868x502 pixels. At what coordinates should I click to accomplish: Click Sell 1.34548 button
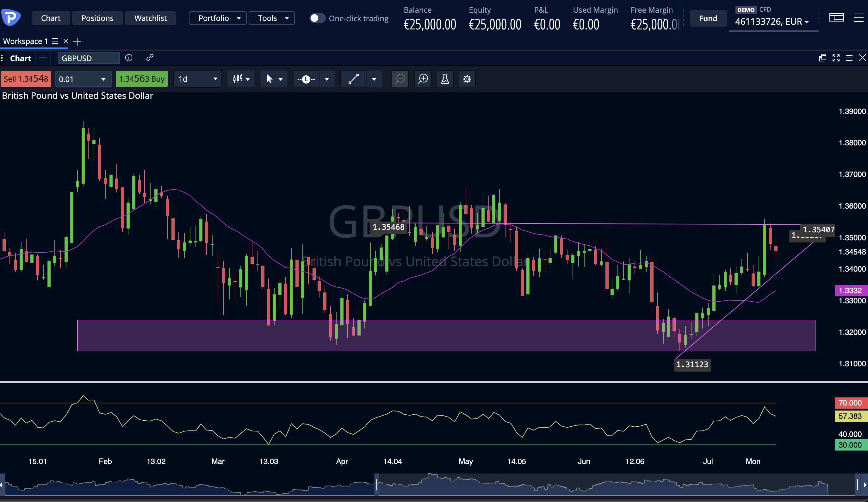(x=26, y=79)
